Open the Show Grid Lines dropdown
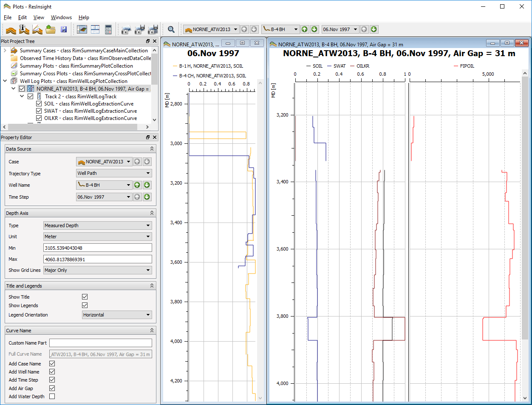Image resolution: width=532 pixels, height=405 pixels. click(x=98, y=270)
